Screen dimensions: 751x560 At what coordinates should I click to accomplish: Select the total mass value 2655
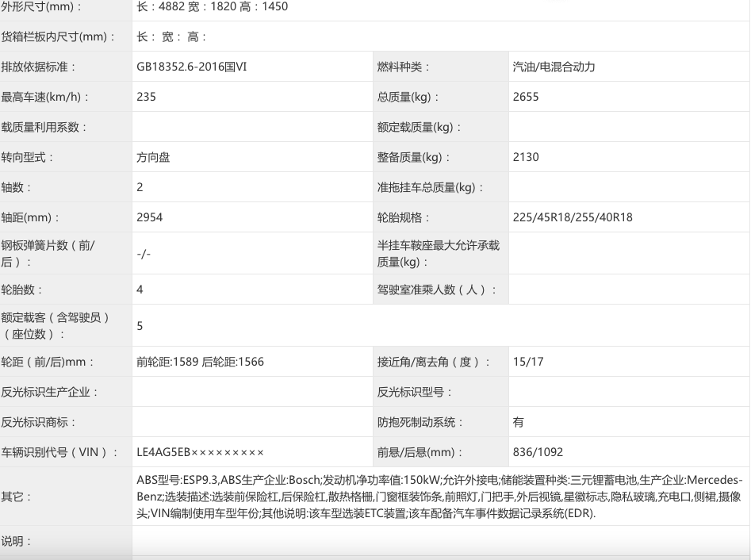pyautogui.click(x=525, y=97)
